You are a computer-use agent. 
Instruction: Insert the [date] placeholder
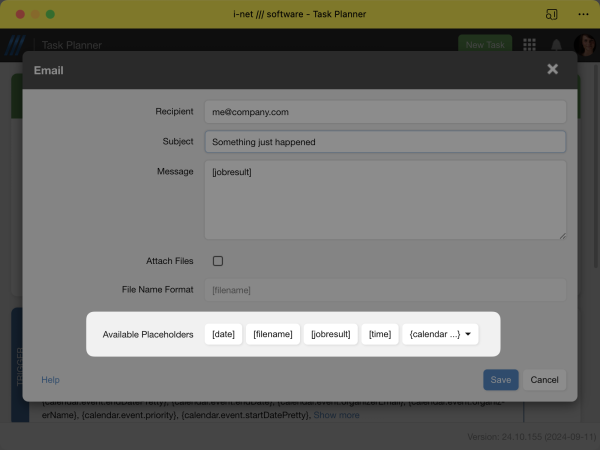coord(223,334)
